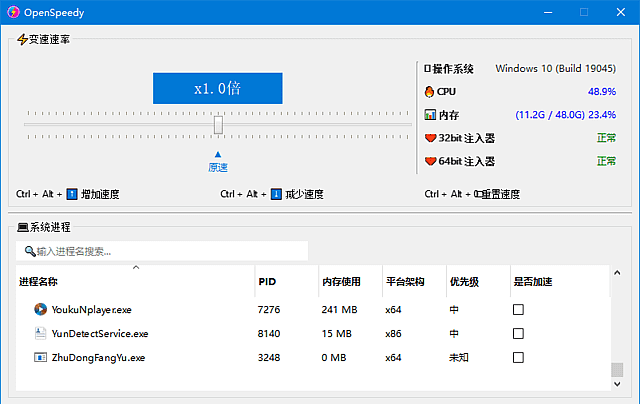The width and height of the screenshot is (640, 404).
Task: Select the ZhuDongFangYu.exe process name
Action: (98, 358)
